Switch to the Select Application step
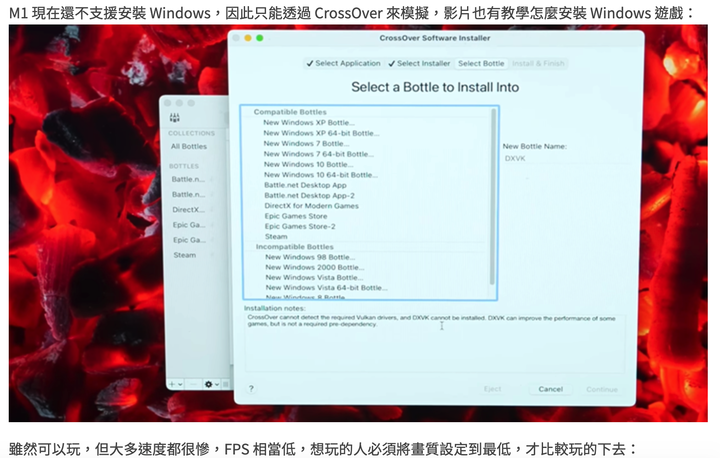 [x=343, y=63]
